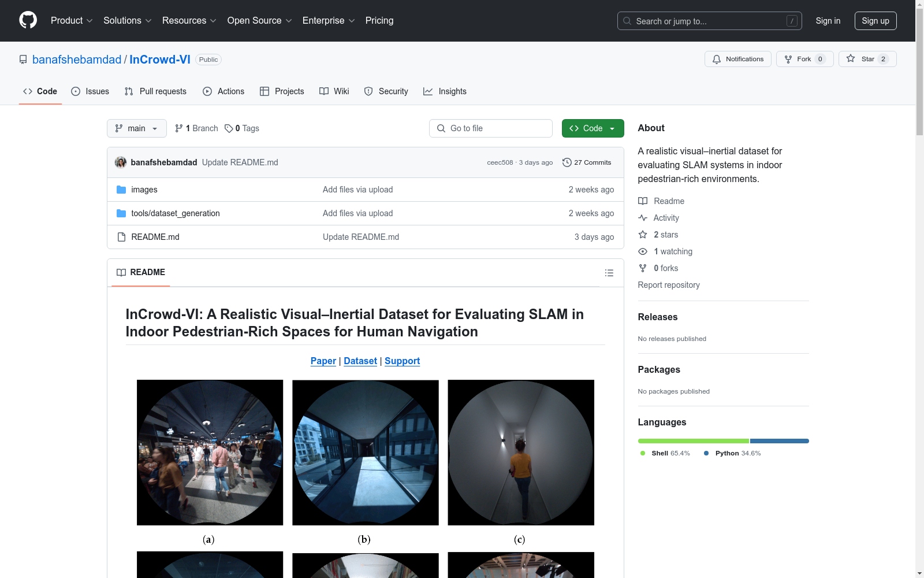
Task: Open the Pull requests tab
Action: 155,91
